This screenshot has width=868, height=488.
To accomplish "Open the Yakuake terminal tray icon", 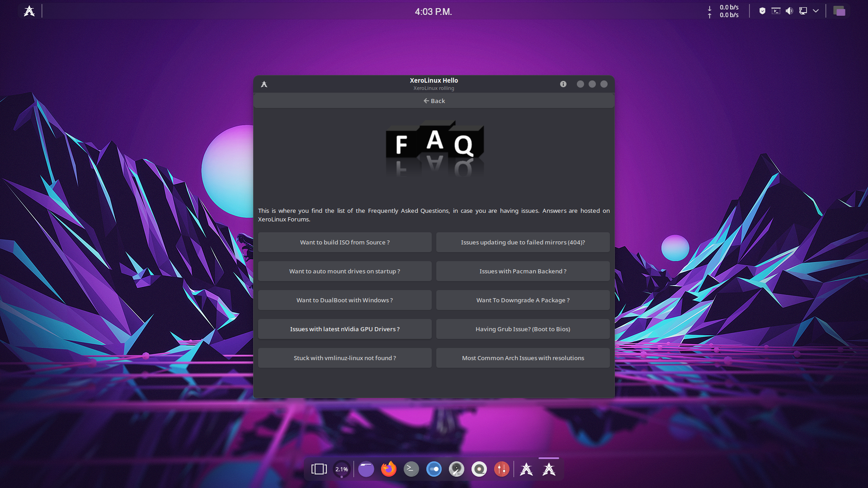I will point(776,11).
